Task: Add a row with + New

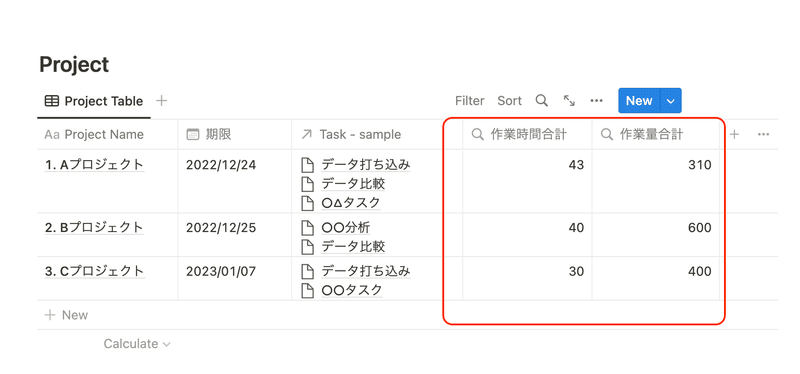Action: [66, 315]
